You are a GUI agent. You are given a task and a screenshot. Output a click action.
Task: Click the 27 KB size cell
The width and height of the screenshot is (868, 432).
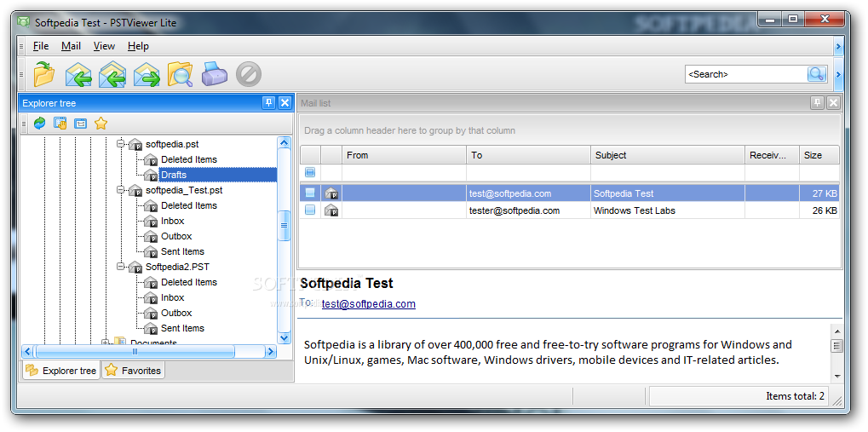[819, 193]
